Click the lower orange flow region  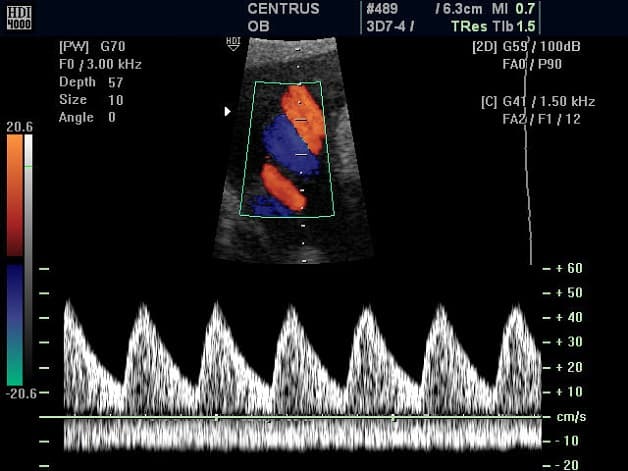[283, 187]
